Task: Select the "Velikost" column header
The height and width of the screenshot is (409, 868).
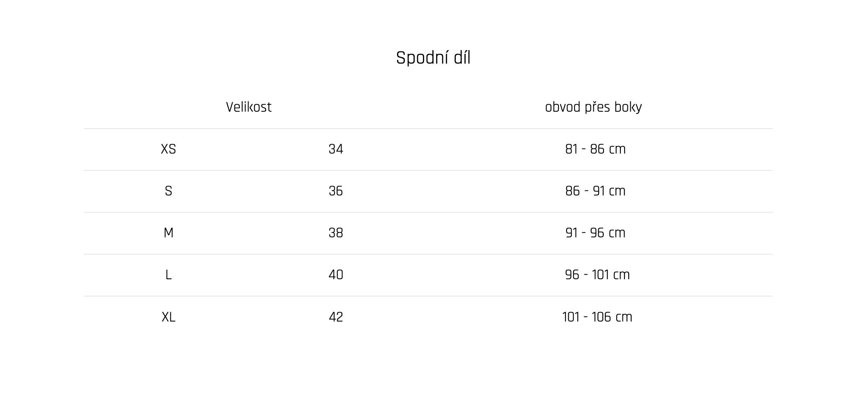Action: 248,107
